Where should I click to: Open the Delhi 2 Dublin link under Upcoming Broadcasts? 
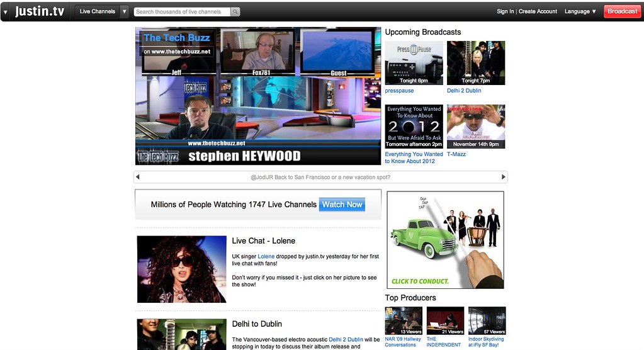[x=464, y=91]
